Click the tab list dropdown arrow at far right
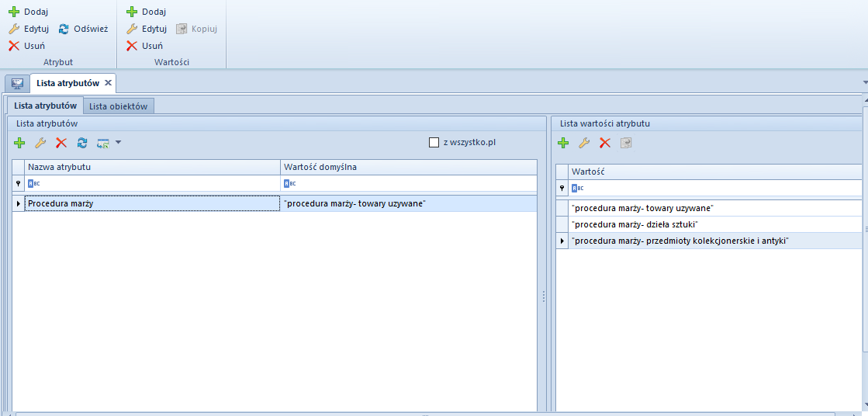 (865, 82)
